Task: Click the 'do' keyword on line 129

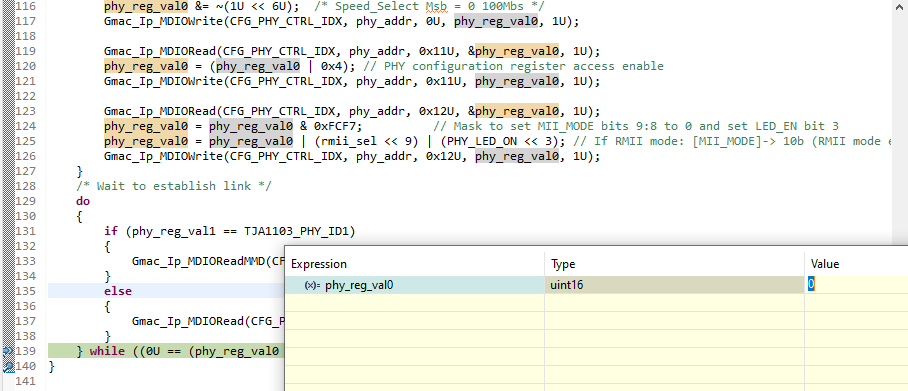Action: (83, 201)
